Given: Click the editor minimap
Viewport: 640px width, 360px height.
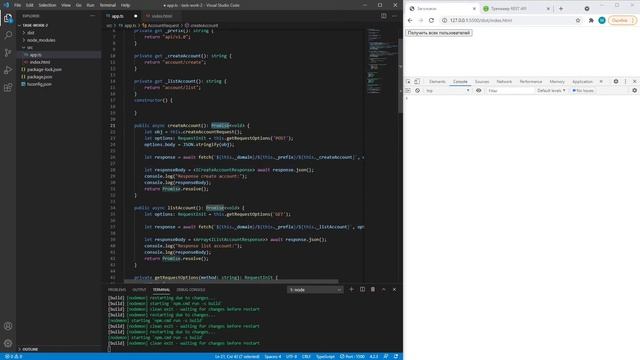Looking at the screenshot, I should click(x=382, y=61).
